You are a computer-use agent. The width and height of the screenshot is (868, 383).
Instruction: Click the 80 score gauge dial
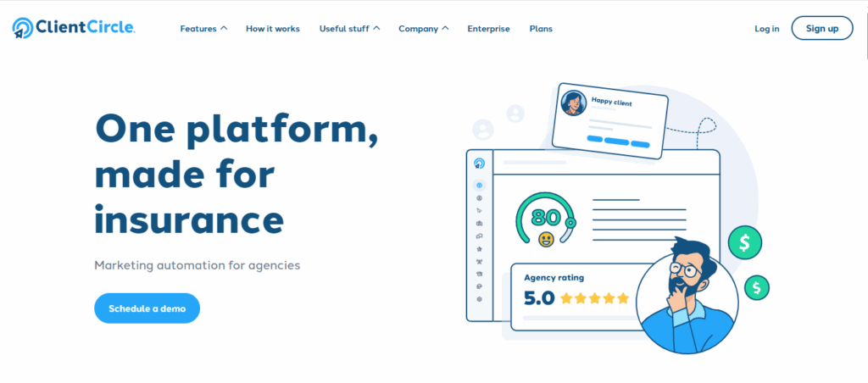click(545, 217)
